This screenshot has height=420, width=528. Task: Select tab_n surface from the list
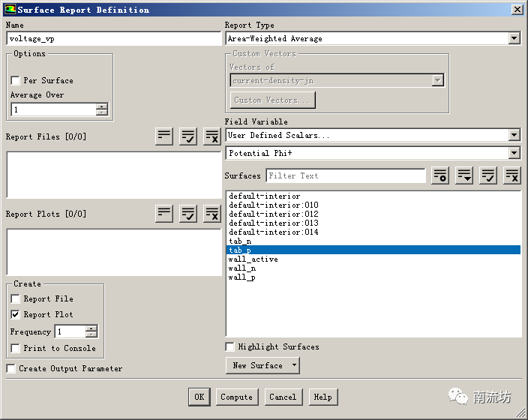point(240,241)
